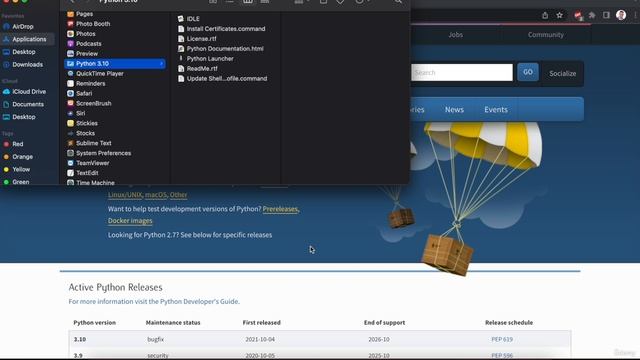
Task: Bookmark page with the star icon
Action: click(x=560, y=16)
